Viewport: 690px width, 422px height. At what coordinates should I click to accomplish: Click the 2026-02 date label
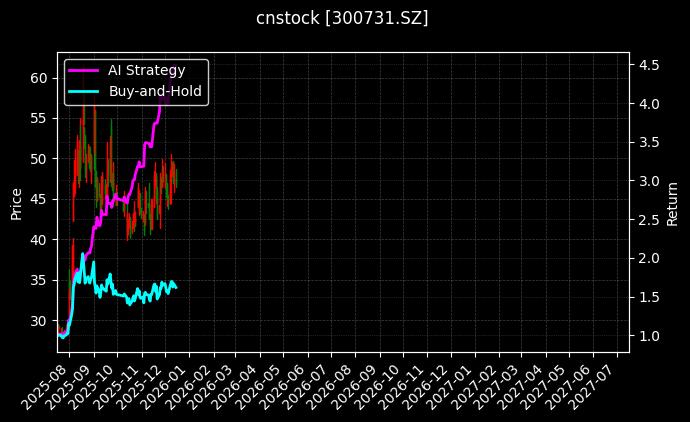(190, 386)
